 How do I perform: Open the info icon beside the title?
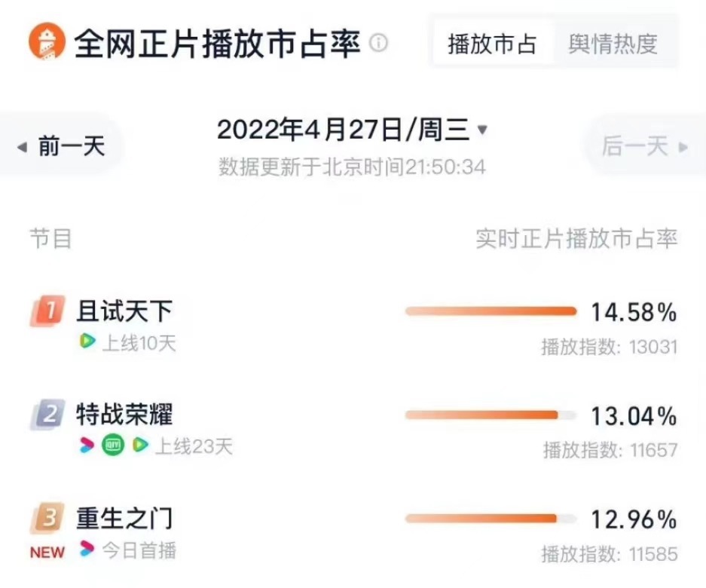[x=379, y=43]
